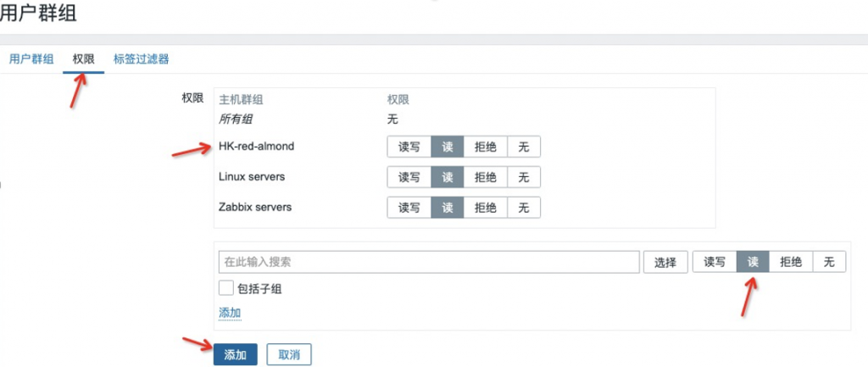Viewport: 868px width, 367px height.
Task: Click the Linux servers group name
Action: pyautogui.click(x=252, y=177)
